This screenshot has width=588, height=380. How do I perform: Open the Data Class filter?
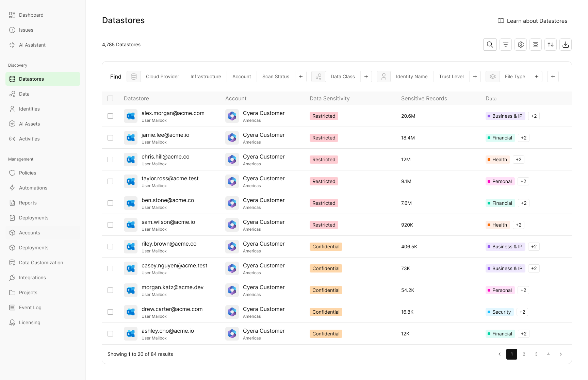pos(343,77)
